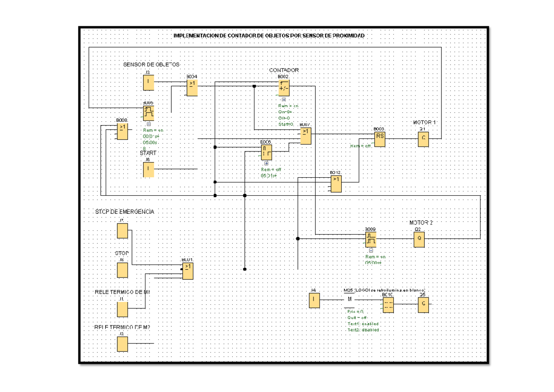The height and width of the screenshot is (392, 554).
Task: Click the Q1 output block for Motor 1
Action: point(423,139)
